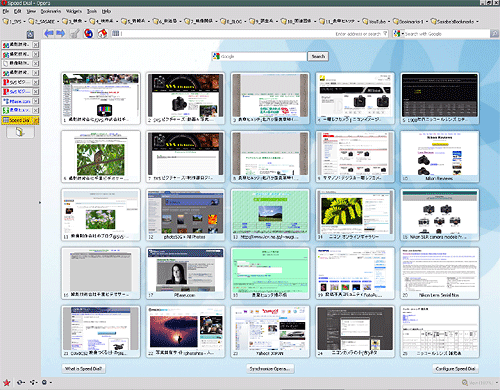Open the Bookmarks1 bookmark folder
This screenshot has width=500, height=390.
[x=409, y=21]
